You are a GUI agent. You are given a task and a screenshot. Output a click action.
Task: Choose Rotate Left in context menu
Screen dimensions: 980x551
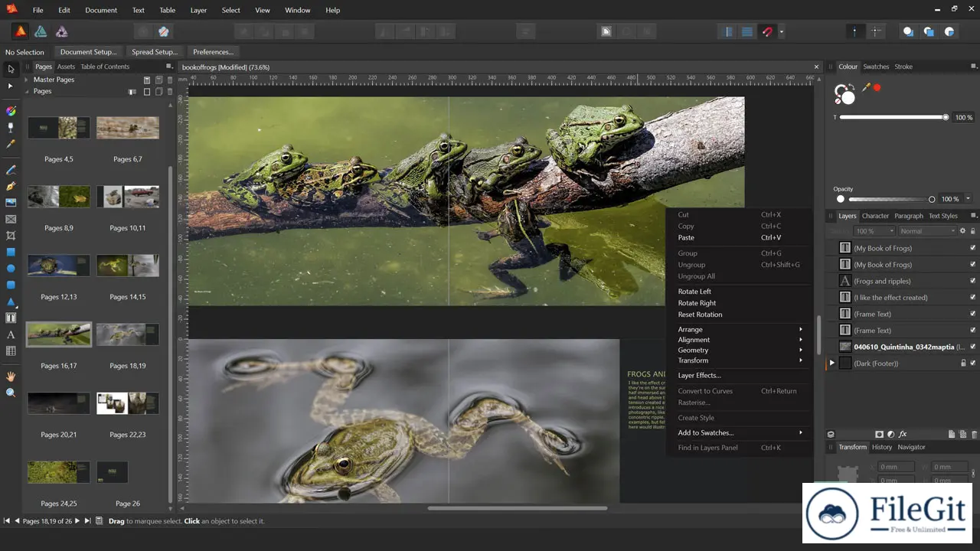(740, 292)
